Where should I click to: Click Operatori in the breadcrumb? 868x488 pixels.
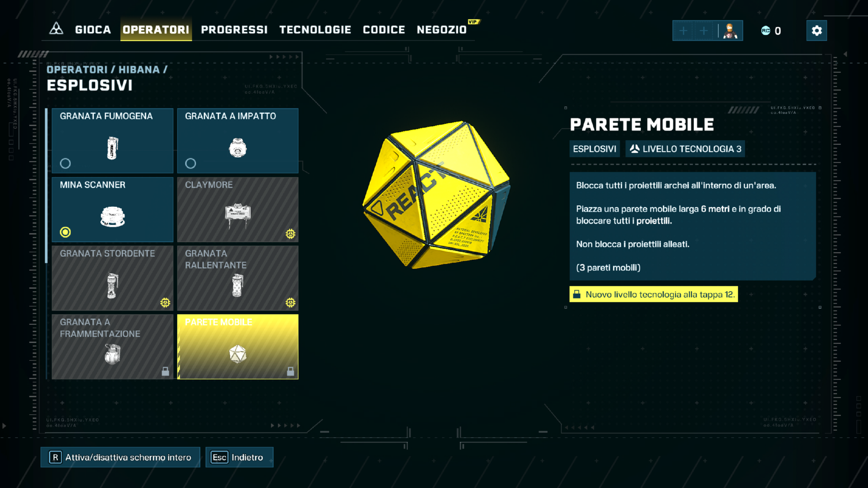(x=77, y=69)
